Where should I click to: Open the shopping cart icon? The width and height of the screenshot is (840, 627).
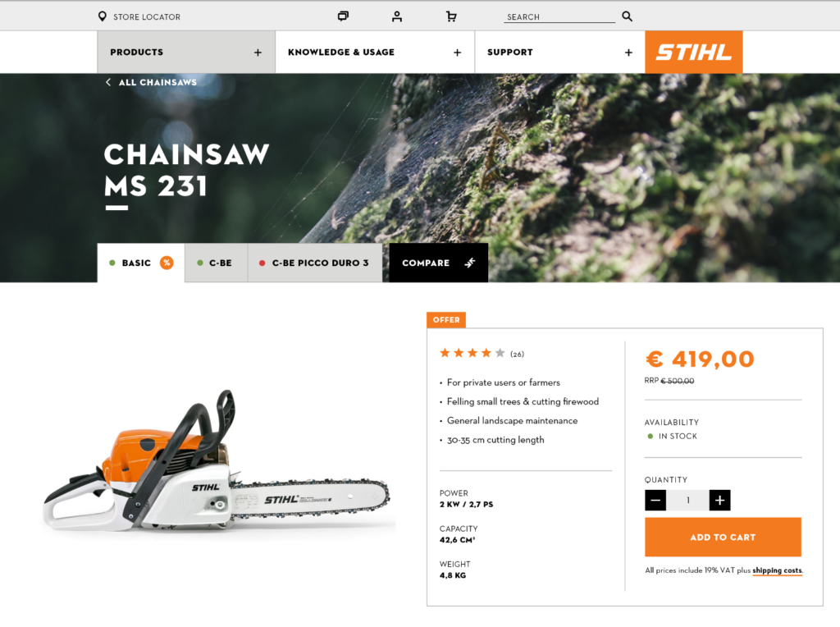click(452, 16)
